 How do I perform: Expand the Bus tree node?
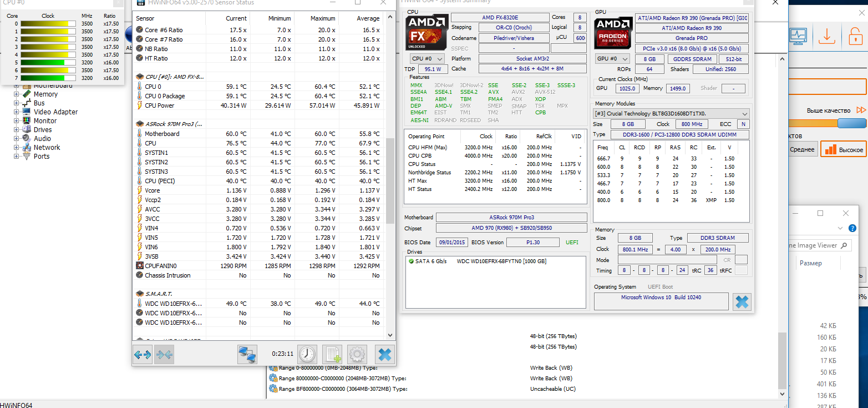coord(16,103)
